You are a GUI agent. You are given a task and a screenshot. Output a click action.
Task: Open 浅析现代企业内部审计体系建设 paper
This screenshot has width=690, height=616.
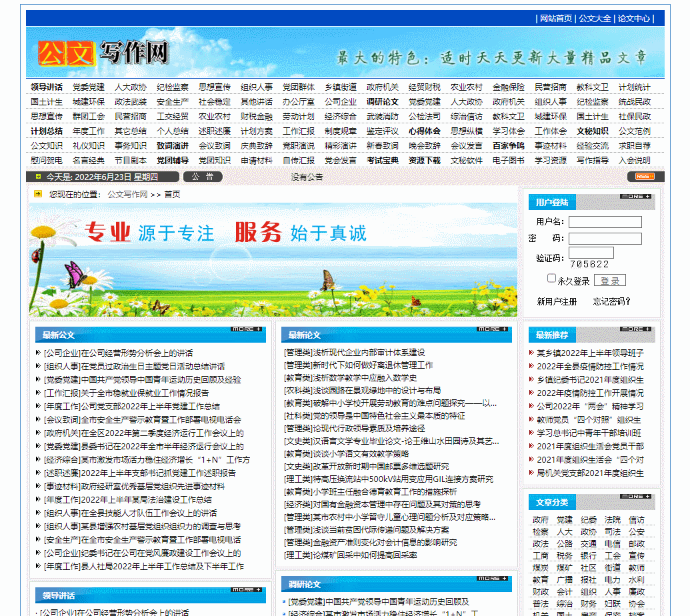(369, 353)
